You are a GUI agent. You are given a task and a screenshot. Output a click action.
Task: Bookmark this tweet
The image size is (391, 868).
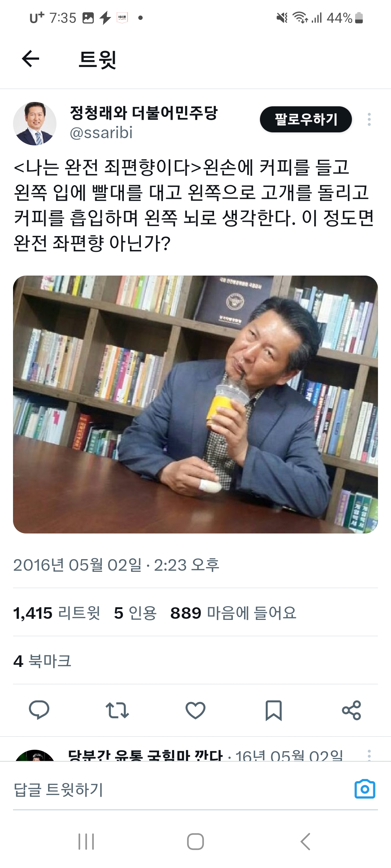pyautogui.click(x=274, y=710)
